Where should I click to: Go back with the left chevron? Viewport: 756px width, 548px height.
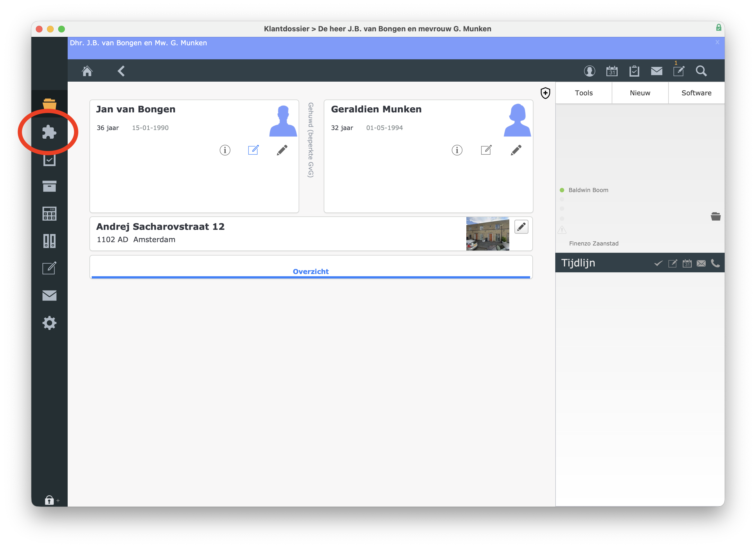click(121, 71)
